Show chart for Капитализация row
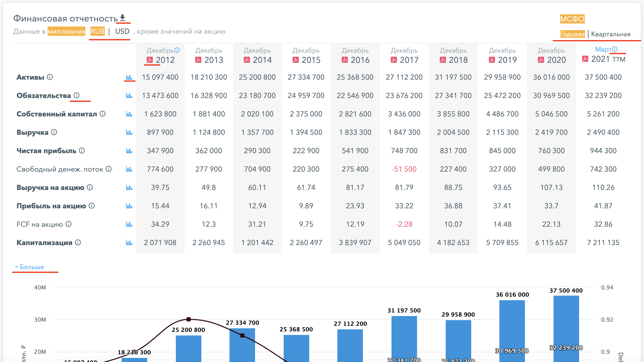 [129, 243]
